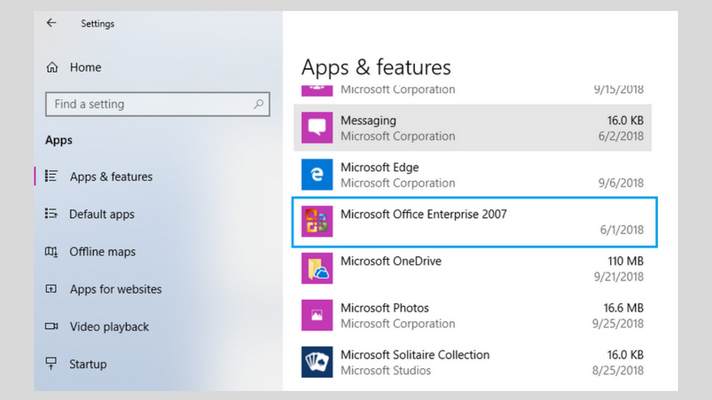Click the Microsoft Solitaire Collection icon
Screen dimensions: 712x400
(x=317, y=362)
